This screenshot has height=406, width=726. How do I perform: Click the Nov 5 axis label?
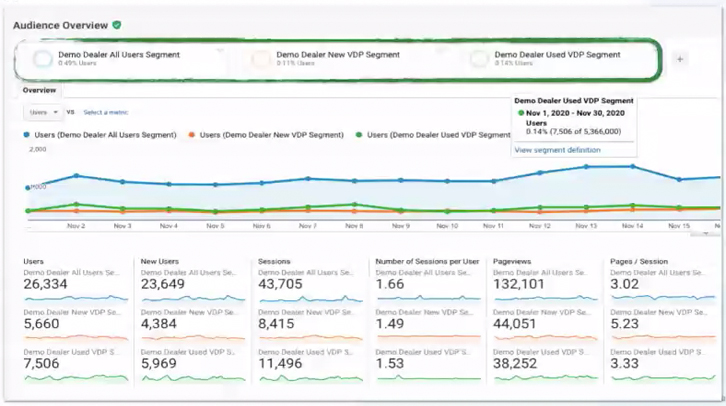coord(215,226)
